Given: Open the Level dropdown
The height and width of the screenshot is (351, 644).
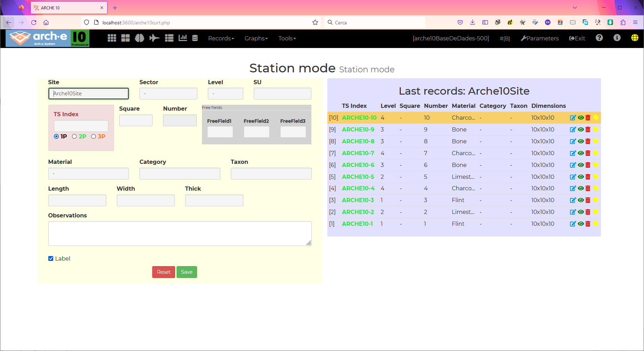Looking at the screenshot, I should (x=226, y=94).
